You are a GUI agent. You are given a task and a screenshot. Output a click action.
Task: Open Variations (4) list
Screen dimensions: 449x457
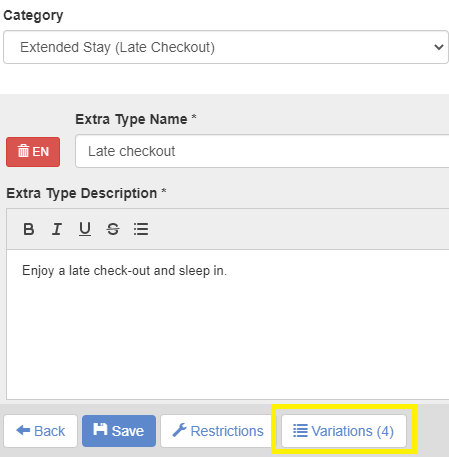[x=344, y=431]
